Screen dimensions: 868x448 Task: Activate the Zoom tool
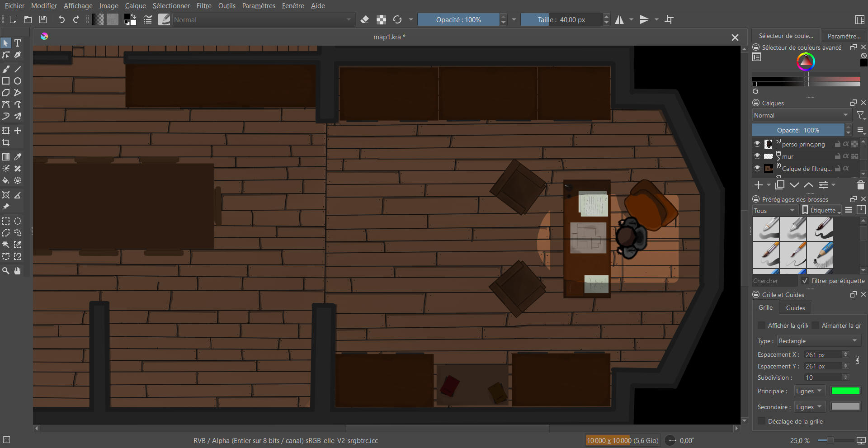pos(6,271)
